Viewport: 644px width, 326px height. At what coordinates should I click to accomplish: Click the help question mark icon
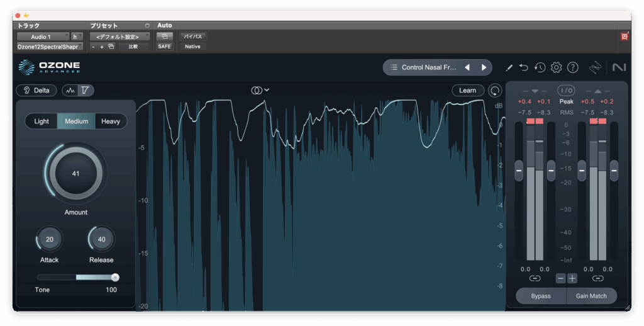[572, 67]
